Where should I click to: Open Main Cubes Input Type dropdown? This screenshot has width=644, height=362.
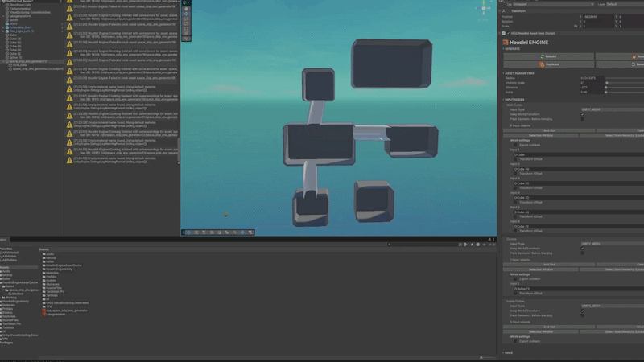click(612, 109)
